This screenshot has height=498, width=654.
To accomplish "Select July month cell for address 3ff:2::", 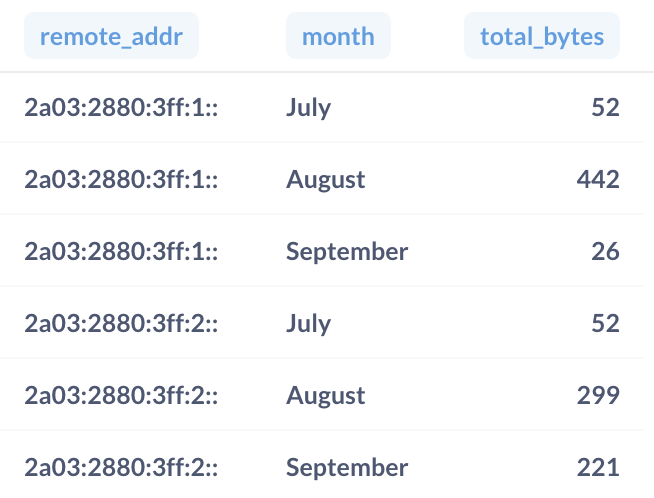I will (x=309, y=323).
